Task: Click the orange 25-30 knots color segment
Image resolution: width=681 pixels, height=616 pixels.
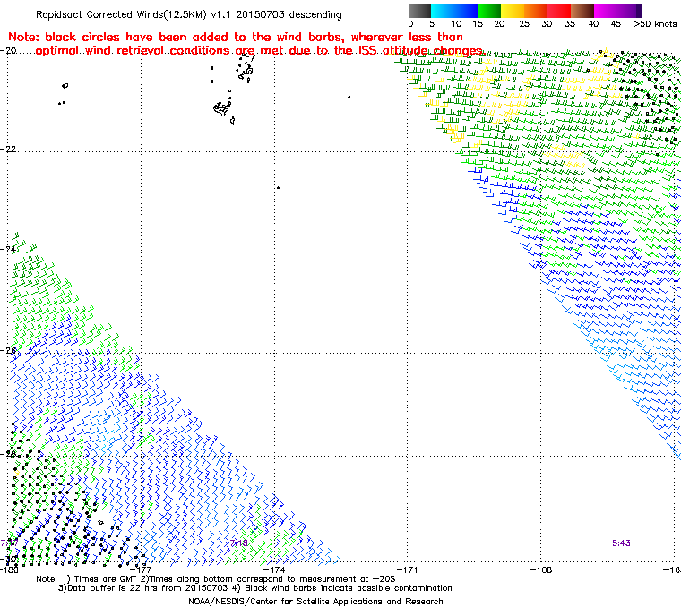Action: (x=536, y=11)
